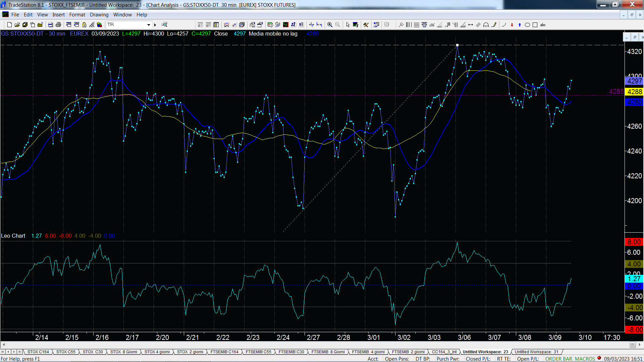Click the horizontal scrollbar left arrow
Viewport: 644px width, 362px height.
tap(4, 345)
